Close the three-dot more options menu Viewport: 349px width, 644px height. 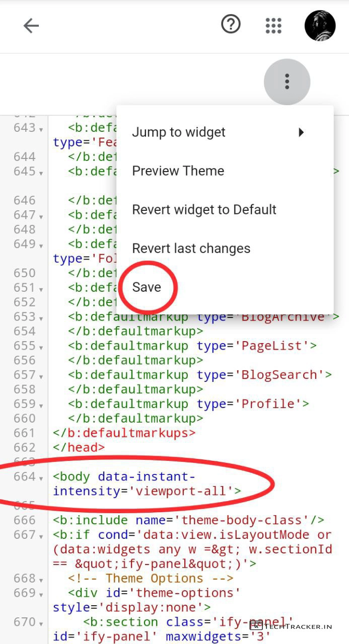click(x=287, y=82)
